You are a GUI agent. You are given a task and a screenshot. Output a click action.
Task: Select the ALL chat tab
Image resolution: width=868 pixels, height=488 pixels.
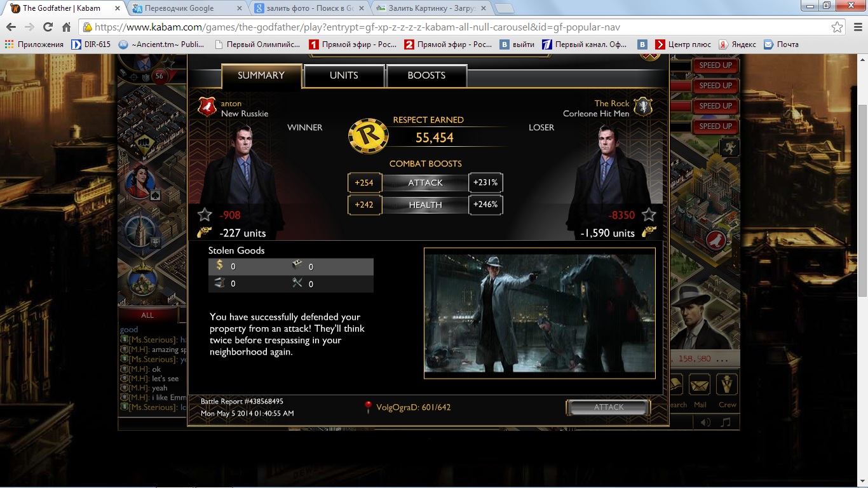tap(147, 315)
